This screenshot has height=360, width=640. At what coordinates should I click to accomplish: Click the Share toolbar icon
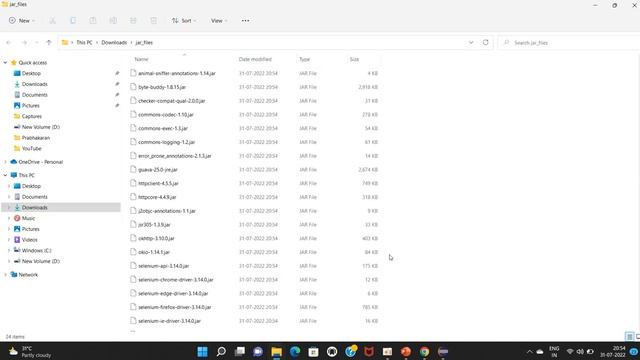click(133, 20)
